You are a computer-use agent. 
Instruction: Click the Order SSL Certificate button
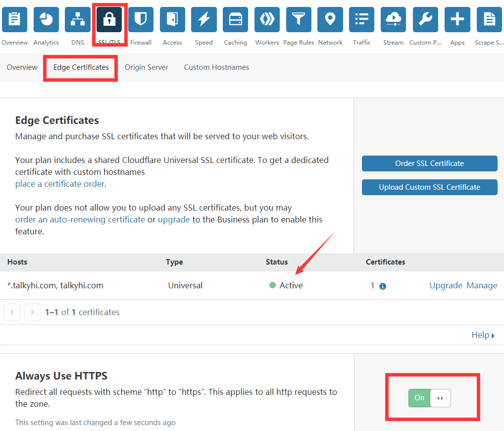[429, 163]
